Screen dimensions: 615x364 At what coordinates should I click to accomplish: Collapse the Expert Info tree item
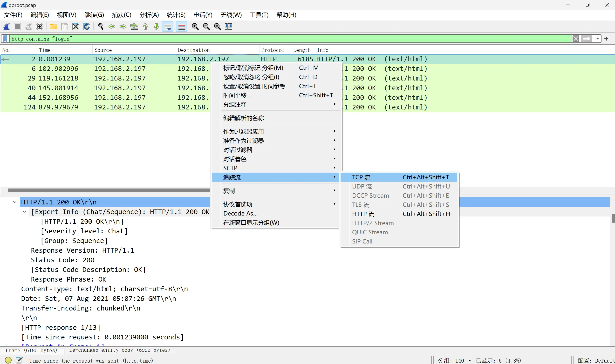(25, 211)
